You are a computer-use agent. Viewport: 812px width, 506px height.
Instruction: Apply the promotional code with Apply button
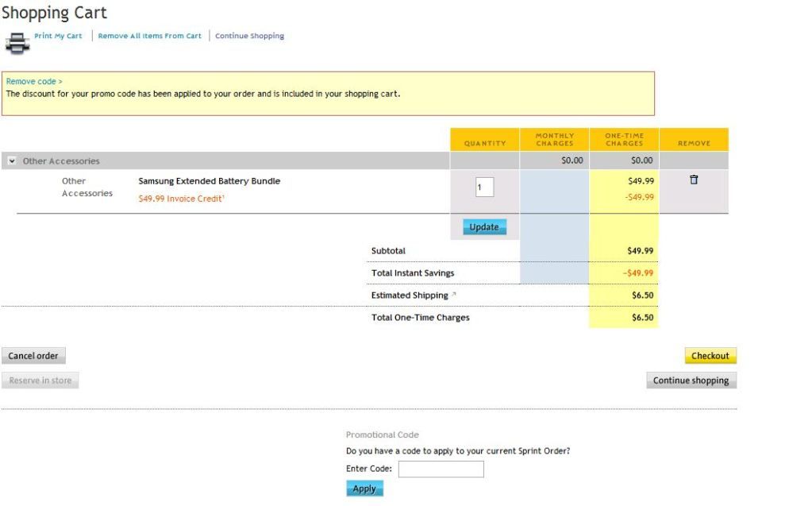click(364, 489)
